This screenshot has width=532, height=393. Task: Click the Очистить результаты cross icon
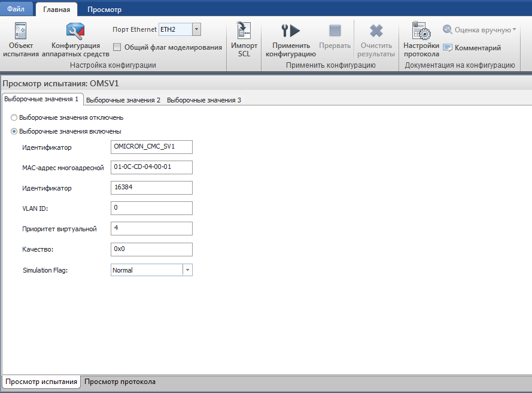376,31
